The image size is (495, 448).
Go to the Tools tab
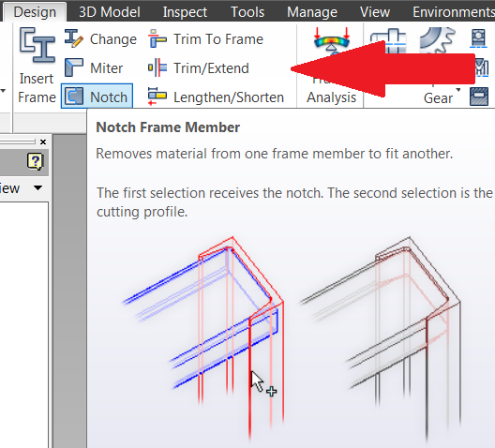(247, 12)
